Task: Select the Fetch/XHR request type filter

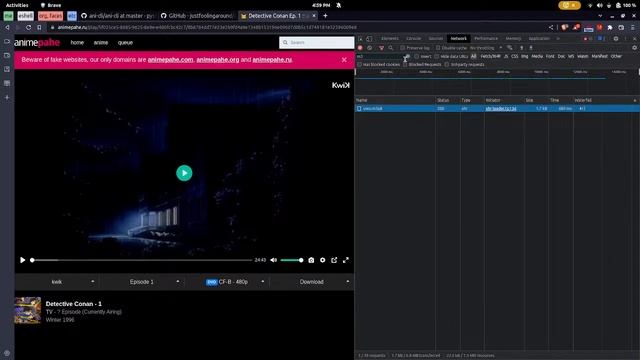Action: point(490,56)
